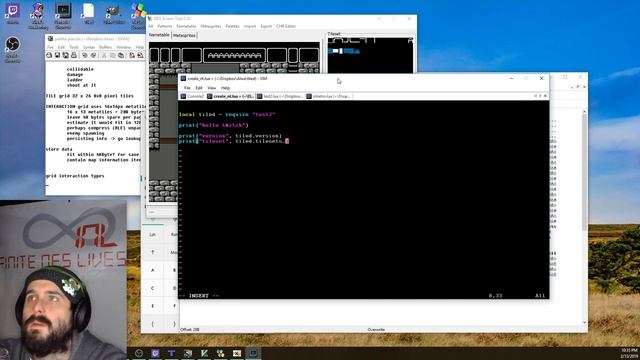Screen dimensions: 640x360
Task: Click Find Next icon in gVim toolbar
Action: click(140, 55)
